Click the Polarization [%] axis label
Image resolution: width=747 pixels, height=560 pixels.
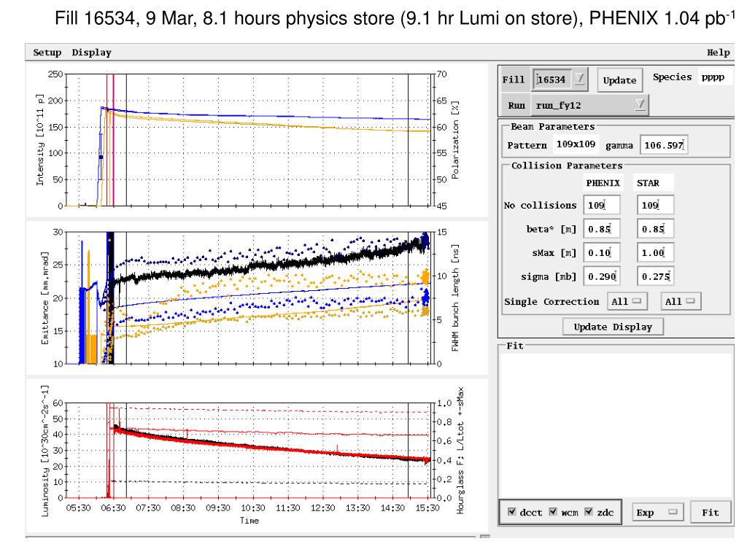click(x=454, y=140)
